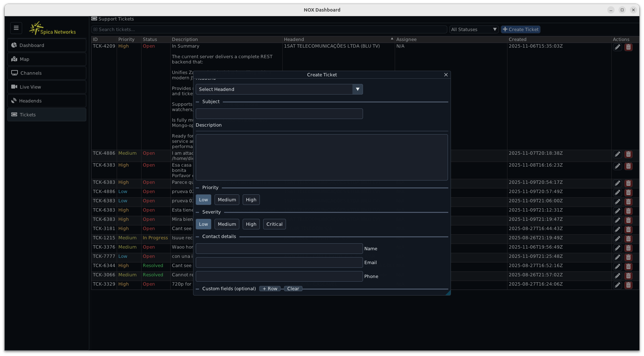The height and width of the screenshot is (356, 644).
Task: Click the Spica Networks logo
Action: [52, 28]
